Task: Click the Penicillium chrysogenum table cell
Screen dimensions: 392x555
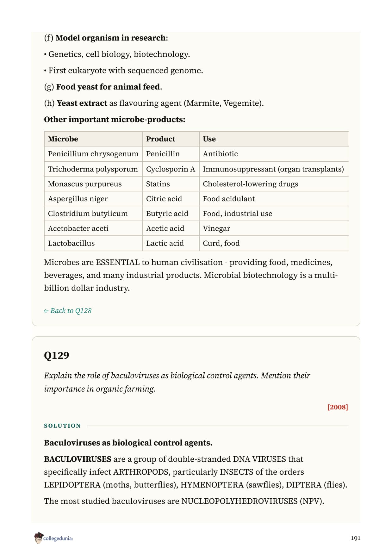Action: pos(93,154)
